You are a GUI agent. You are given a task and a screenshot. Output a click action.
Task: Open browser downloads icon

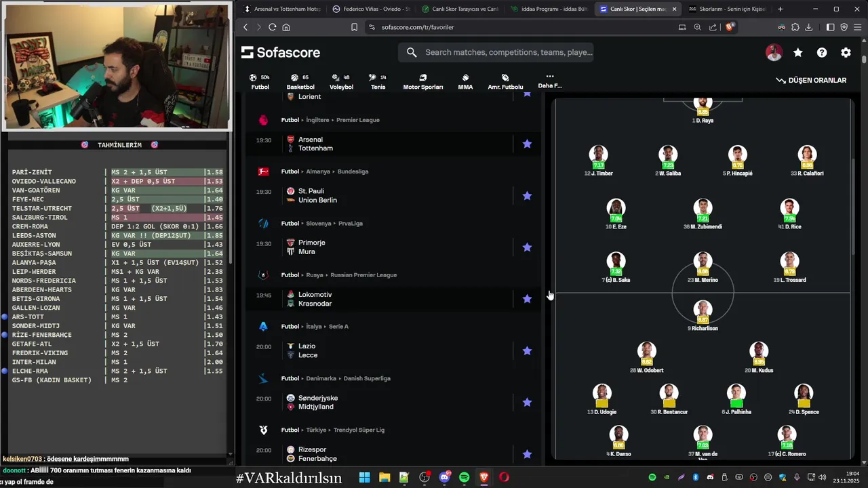(808, 27)
